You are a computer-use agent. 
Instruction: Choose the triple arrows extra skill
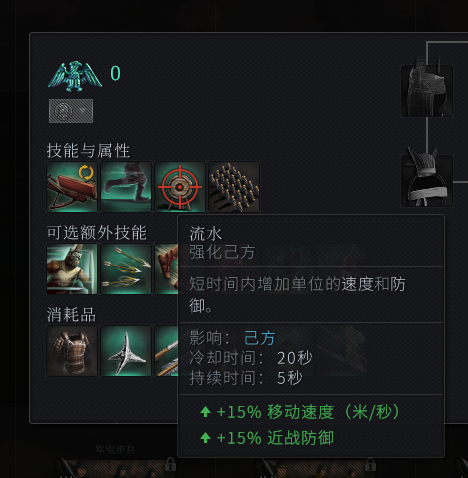click(x=126, y=269)
